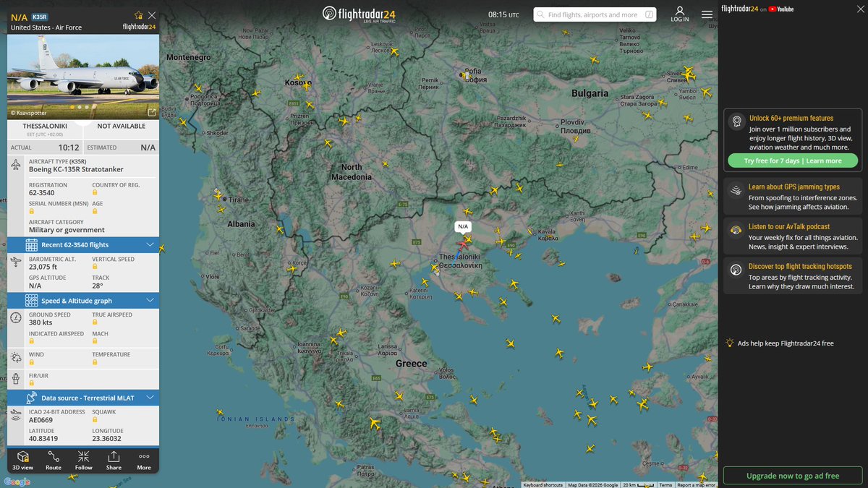This screenshot has height=488, width=868.
Task: Click in the Find flights search field
Action: (595, 14)
